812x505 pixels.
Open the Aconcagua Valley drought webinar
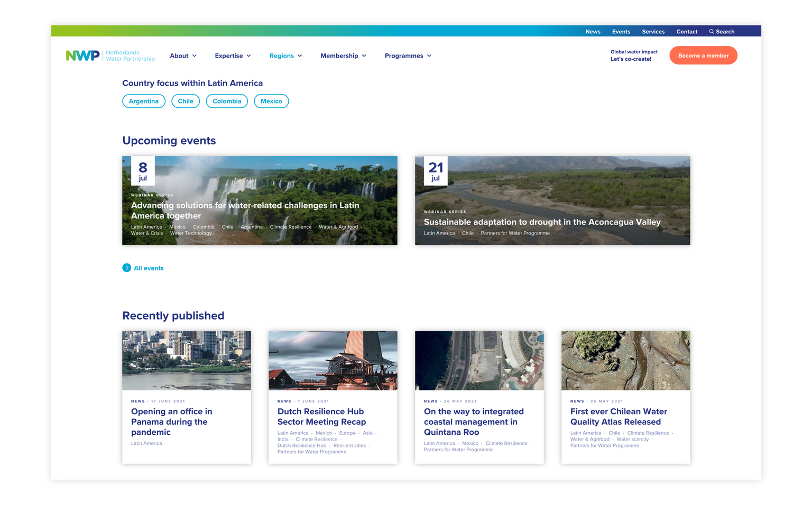[542, 222]
